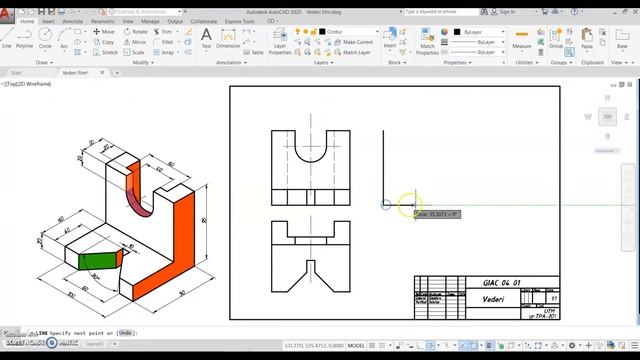The height and width of the screenshot is (360, 640).
Task: Open the Drafting & Annotation workspace dropdown
Action: pos(146,12)
